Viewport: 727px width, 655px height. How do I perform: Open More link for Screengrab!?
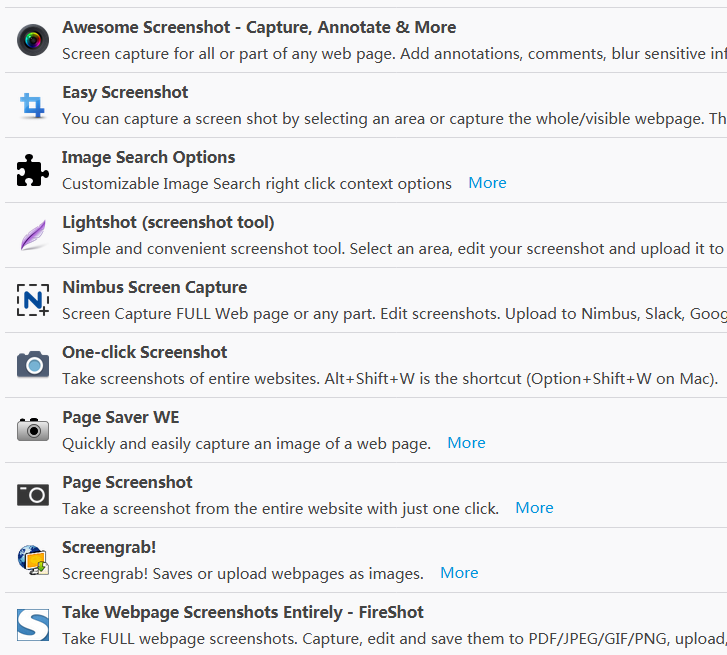tap(459, 572)
